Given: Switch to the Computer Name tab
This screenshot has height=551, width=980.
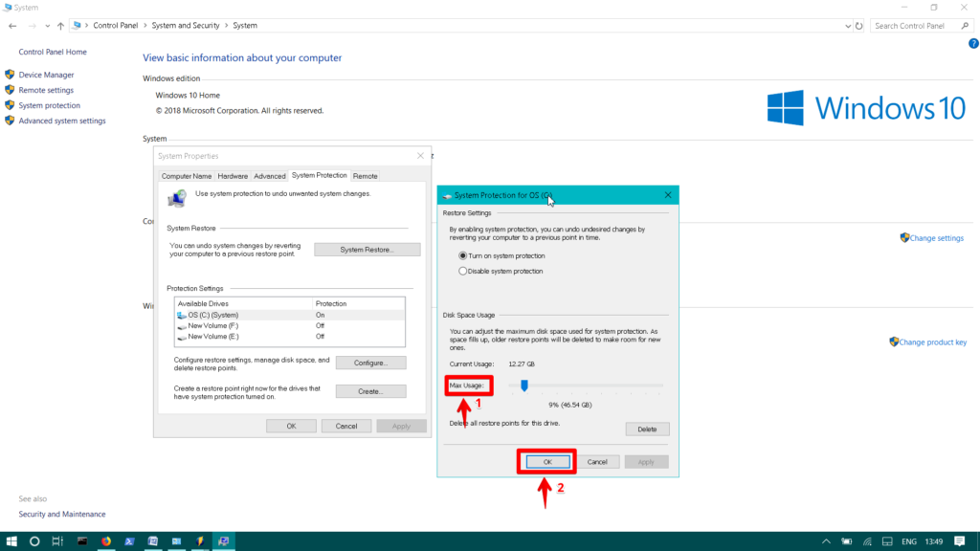Looking at the screenshot, I should point(187,176).
